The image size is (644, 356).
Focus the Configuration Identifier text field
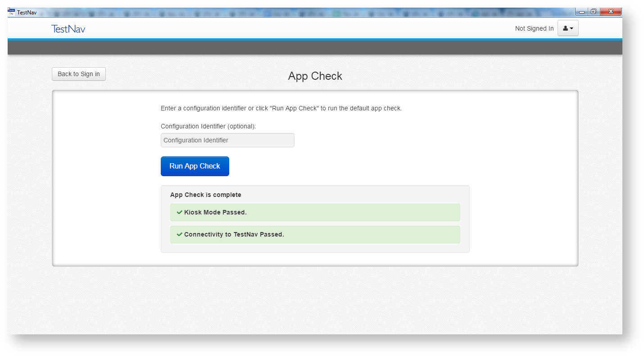click(227, 140)
